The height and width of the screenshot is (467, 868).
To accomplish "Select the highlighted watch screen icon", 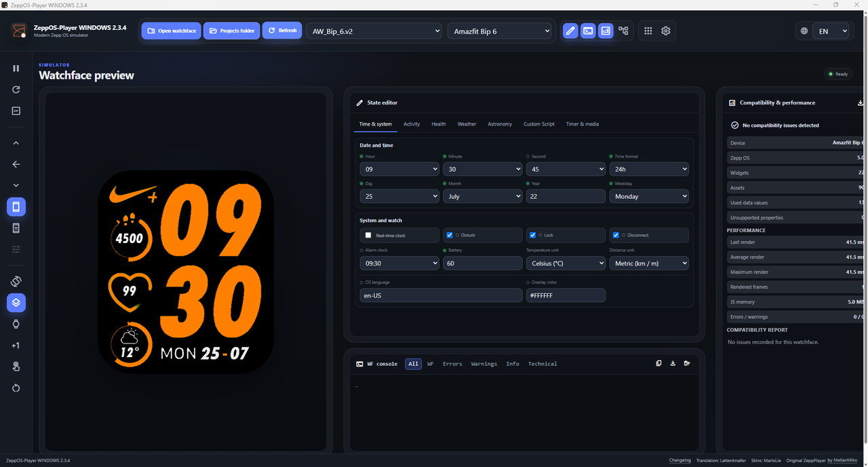I will tap(16, 207).
